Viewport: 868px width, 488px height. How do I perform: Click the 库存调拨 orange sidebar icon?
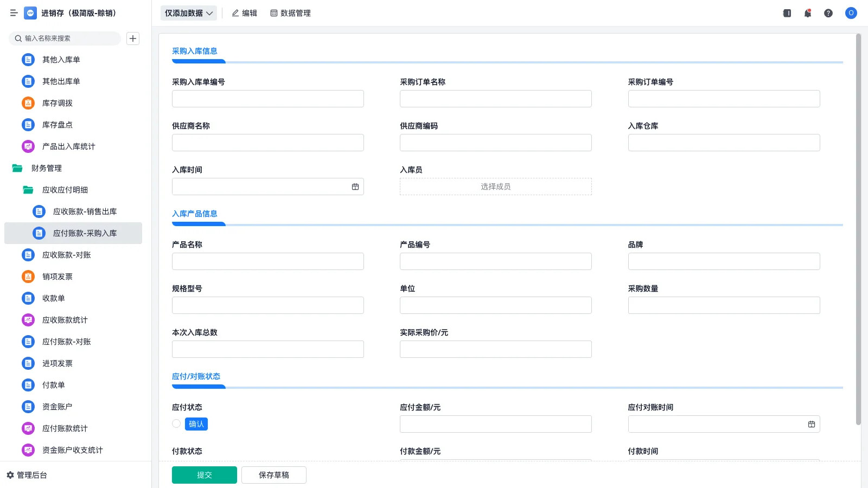tap(28, 103)
